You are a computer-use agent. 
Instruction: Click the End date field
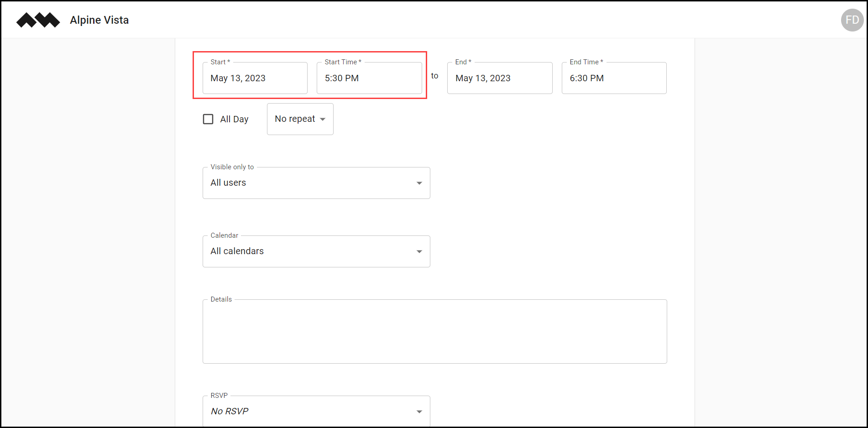pyautogui.click(x=499, y=78)
